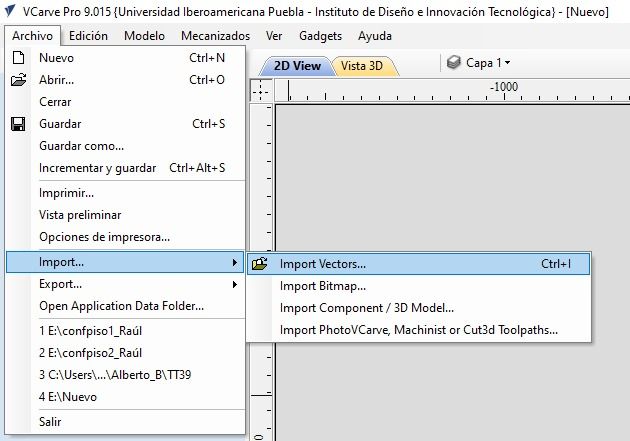Open the Mecanizados menu
The height and width of the screenshot is (441, 630).
click(215, 36)
